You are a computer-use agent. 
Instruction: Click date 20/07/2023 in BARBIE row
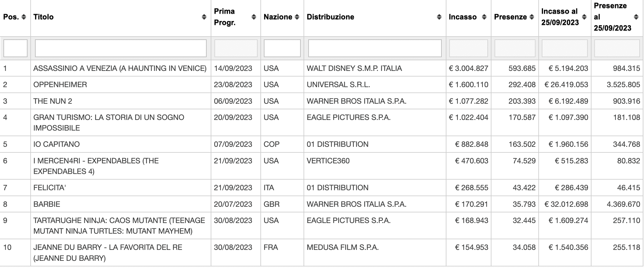tap(233, 204)
